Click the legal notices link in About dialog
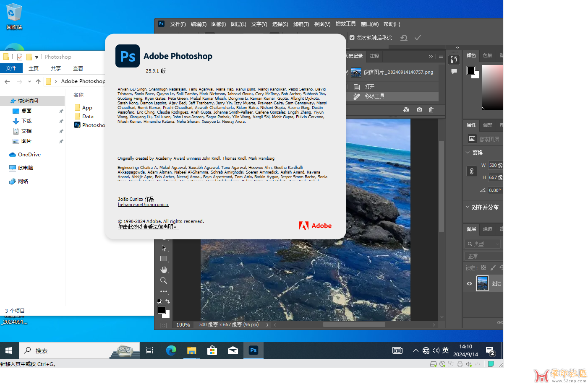The image size is (588, 384). 148,227
